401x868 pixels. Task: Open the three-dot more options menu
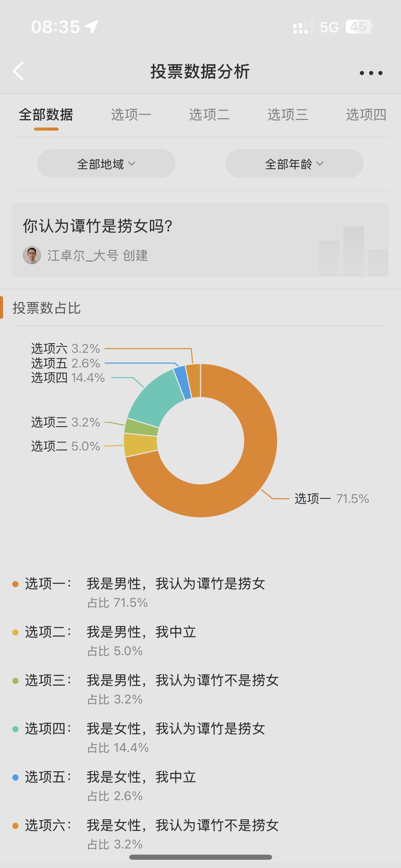point(371,73)
